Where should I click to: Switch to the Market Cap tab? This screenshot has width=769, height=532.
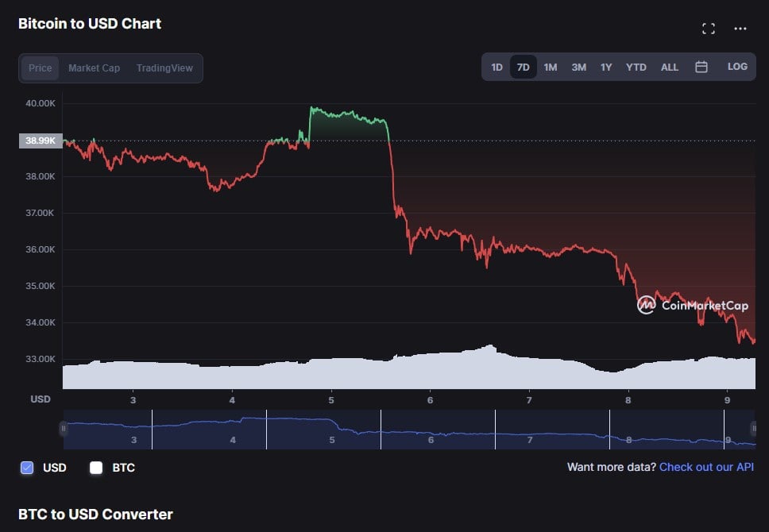pyautogui.click(x=94, y=68)
